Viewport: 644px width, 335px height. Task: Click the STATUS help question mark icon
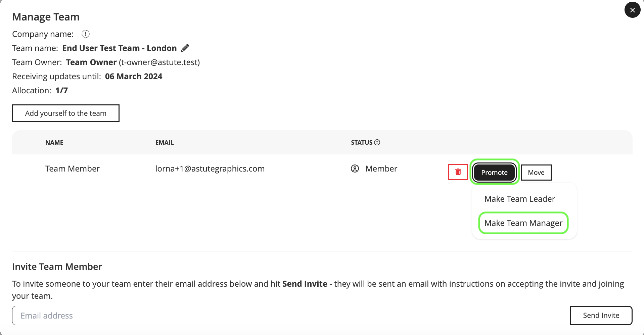coord(377,142)
